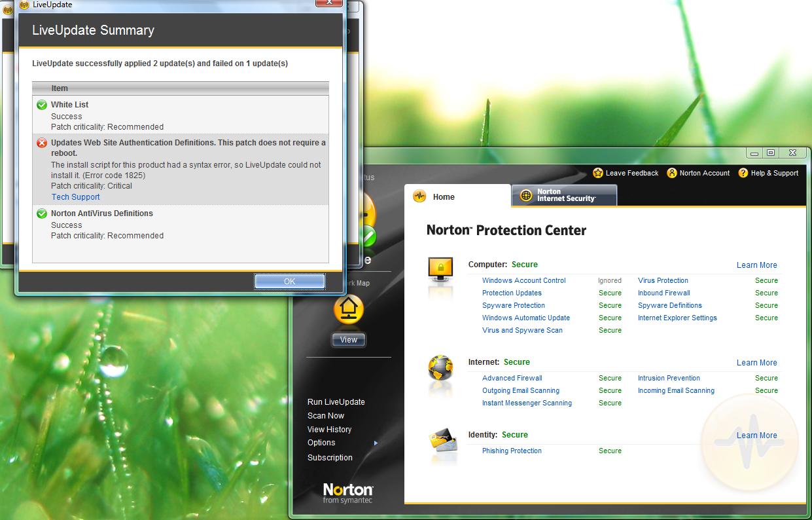This screenshot has width=812, height=520.
Task: Open Virus and Spyware Scan item
Action: click(522, 330)
